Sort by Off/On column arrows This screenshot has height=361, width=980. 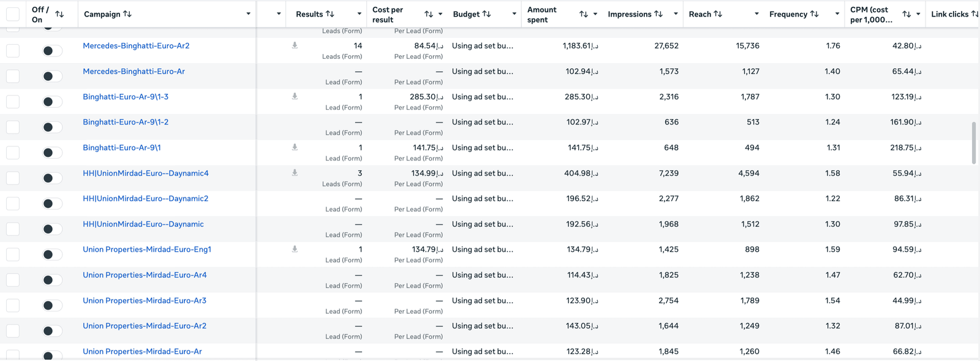[59, 13]
